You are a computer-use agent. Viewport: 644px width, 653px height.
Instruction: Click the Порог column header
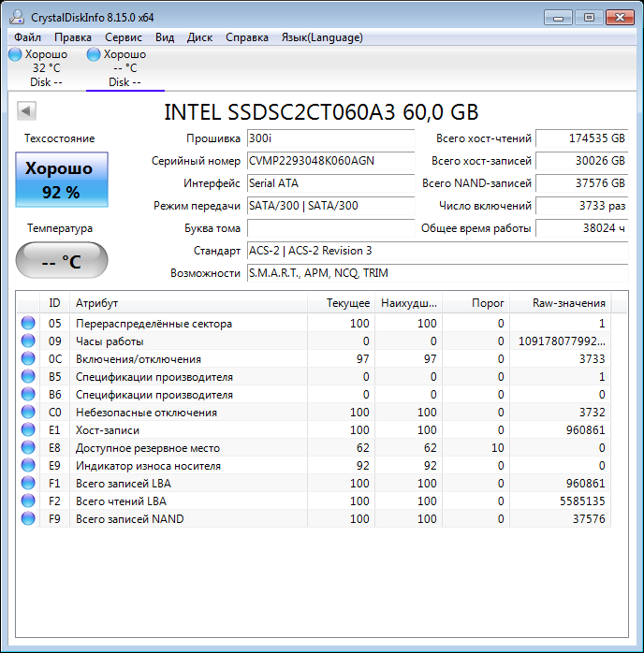pyautogui.click(x=476, y=303)
